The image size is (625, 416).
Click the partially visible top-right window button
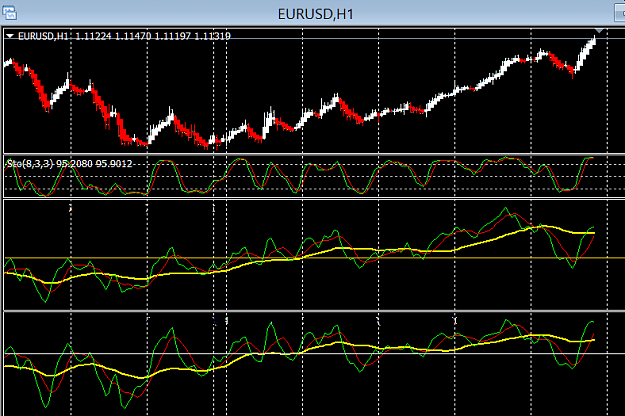(620, 14)
